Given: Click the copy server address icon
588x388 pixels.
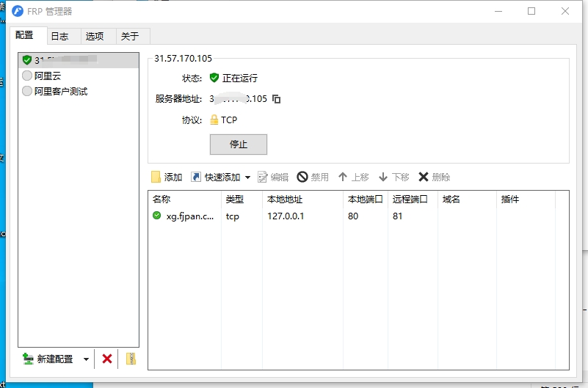Looking at the screenshot, I should pos(277,99).
